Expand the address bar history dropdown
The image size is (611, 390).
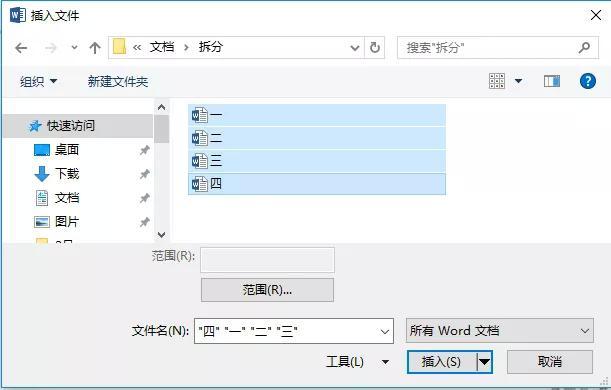(355, 48)
